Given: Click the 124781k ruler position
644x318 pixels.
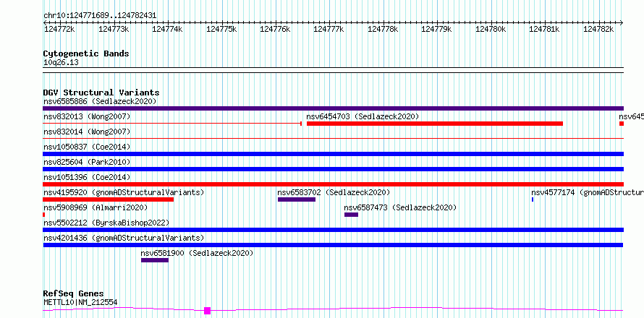Looking at the screenshot, I should point(545,29).
